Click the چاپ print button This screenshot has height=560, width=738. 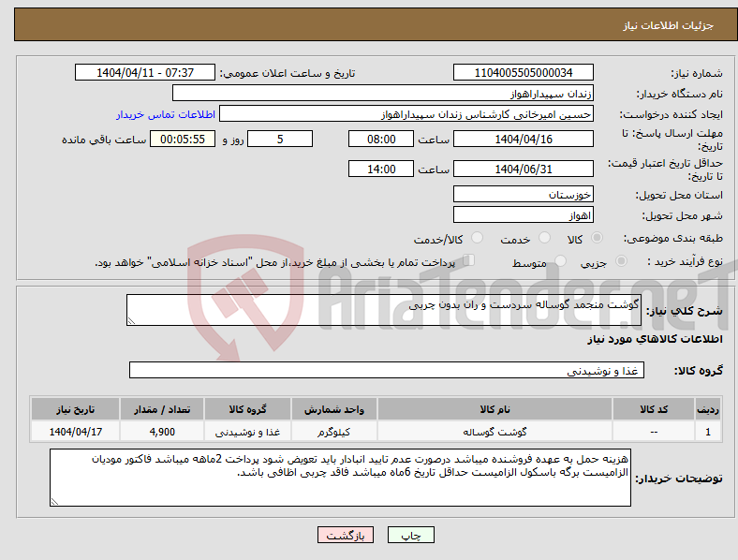click(411, 535)
